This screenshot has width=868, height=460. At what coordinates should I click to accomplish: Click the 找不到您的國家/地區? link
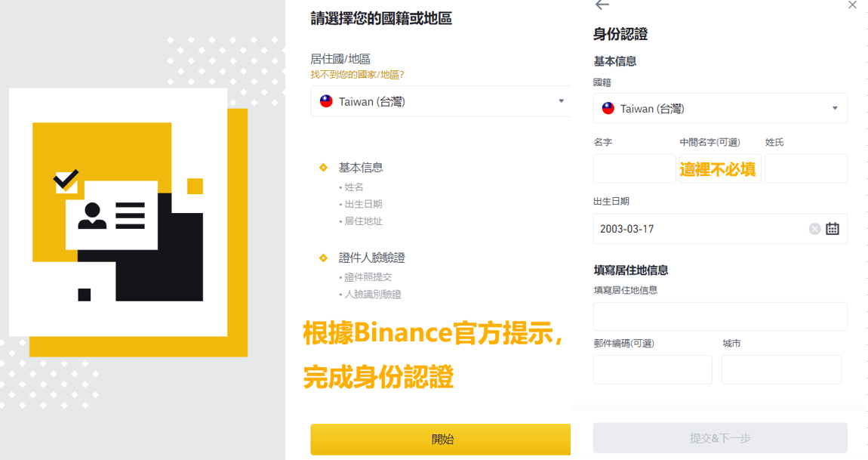pos(358,74)
